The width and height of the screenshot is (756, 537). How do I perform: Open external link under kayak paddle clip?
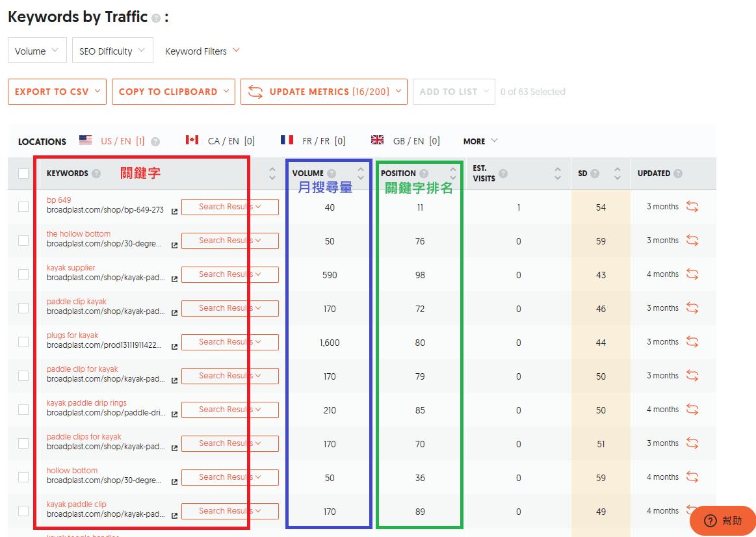pos(174,515)
